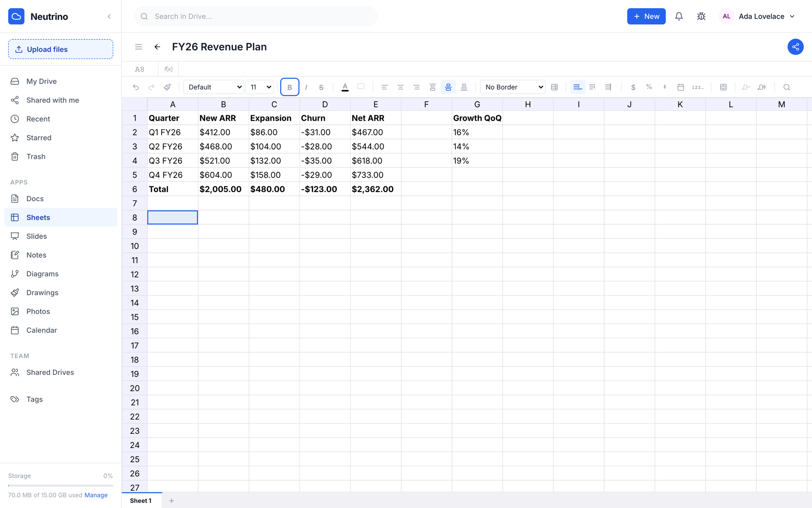This screenshot has width=812, height=508.
Task: Set vertical align to middle
Action: [448, 87]
